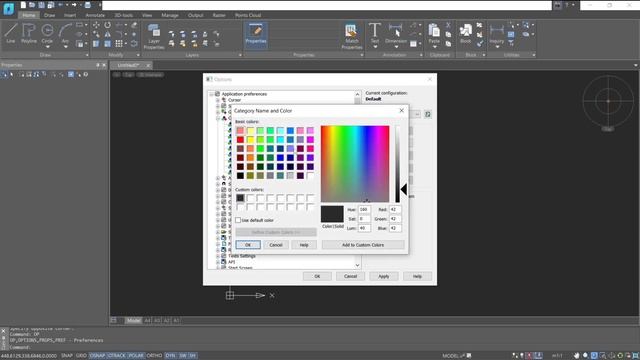Switch to the Points Cloud ribbon tab

pos(248,15)
